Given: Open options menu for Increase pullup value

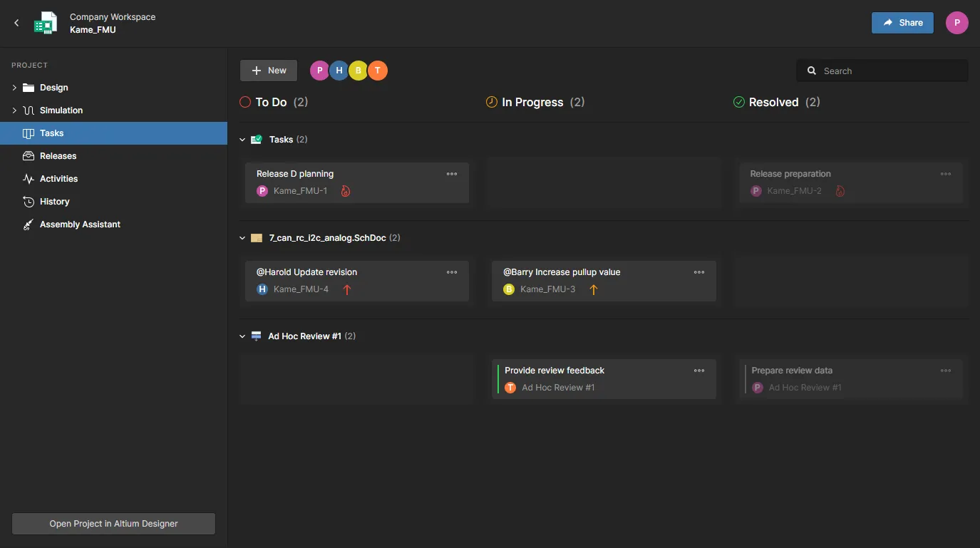Looking at the screenshot, I should (699, 272).
